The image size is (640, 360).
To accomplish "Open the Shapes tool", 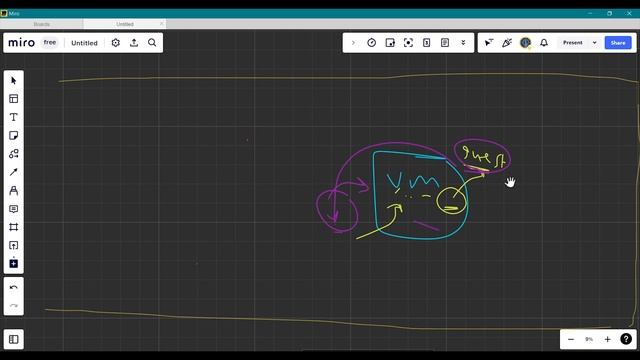I will pyautogui.click(x=13, y=154).
